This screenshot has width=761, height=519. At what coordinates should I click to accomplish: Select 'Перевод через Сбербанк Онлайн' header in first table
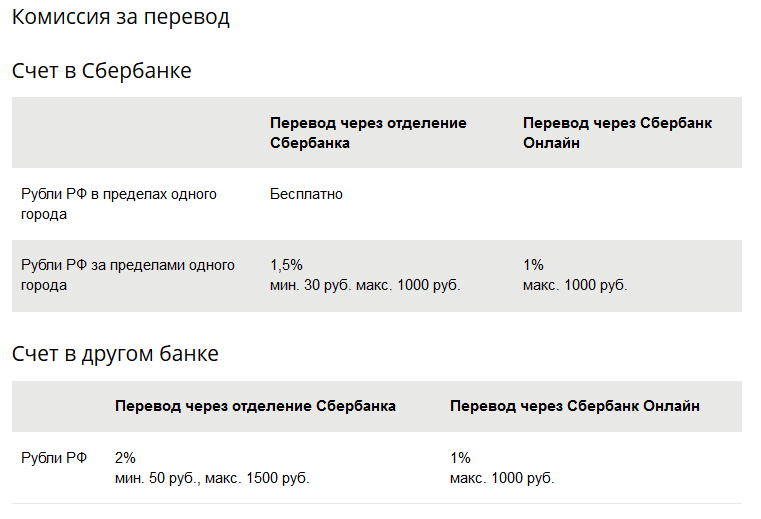pyautogui.click(x=617, y=133)
